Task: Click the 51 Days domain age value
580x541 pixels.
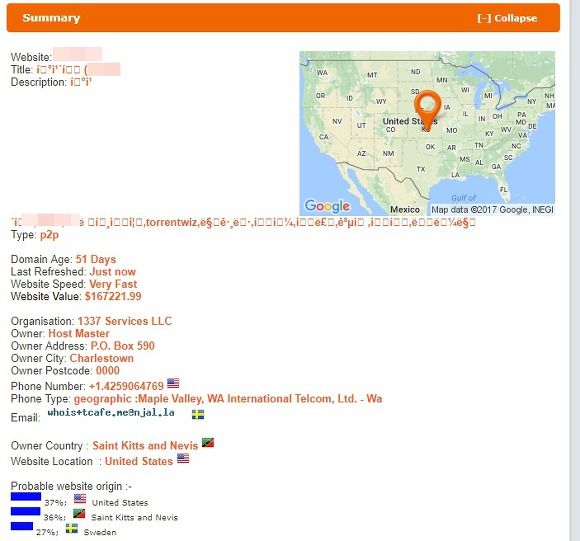Action: click(96, 259)
